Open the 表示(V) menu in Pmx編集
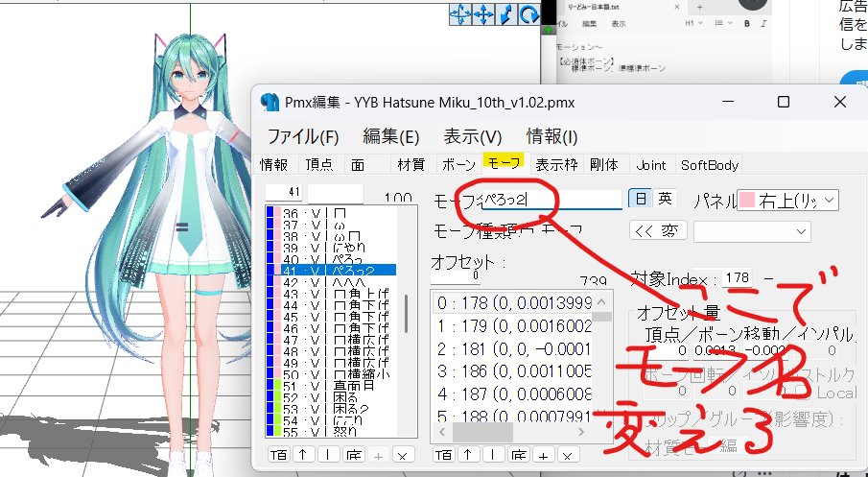868x477 pixels. [472, 136]
